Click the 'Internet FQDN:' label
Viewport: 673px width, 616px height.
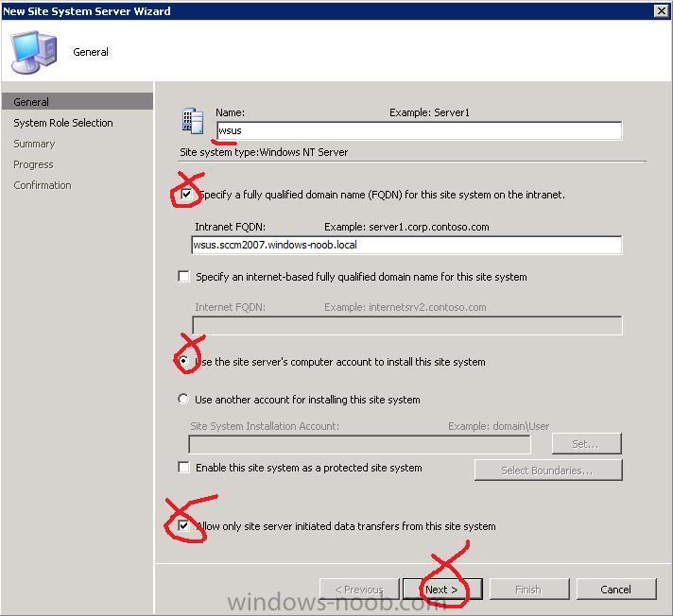tap(230, 307)
